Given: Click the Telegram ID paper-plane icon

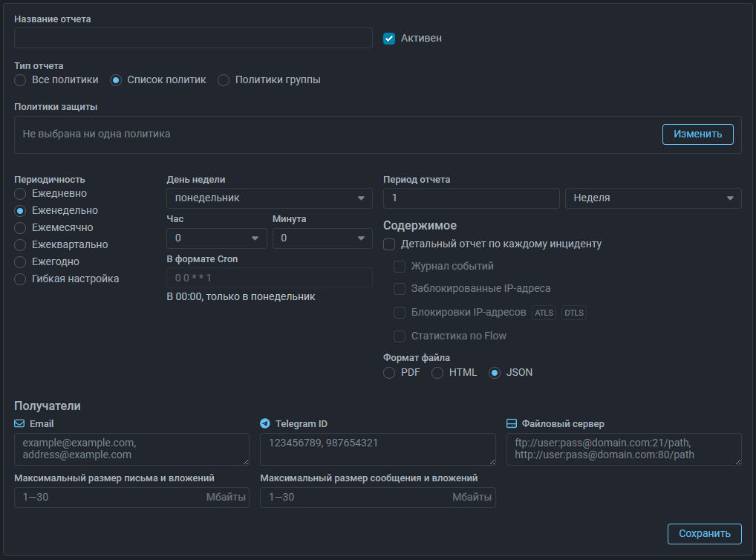Looking at the screenshot, I should click(x=265, y=423).
